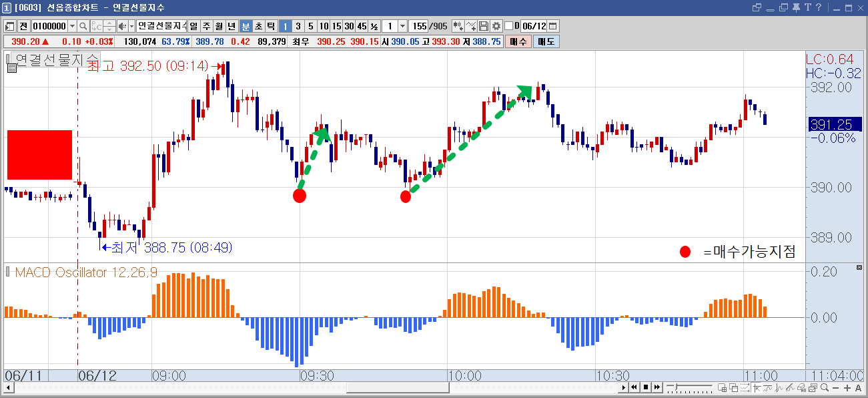Click the 0100000 code input field
This screenshot has width=868, height=398.
tap(49, 26)
